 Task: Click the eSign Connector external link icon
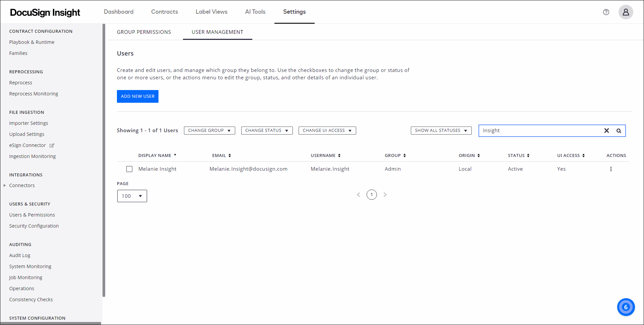[x=52, y=145]
